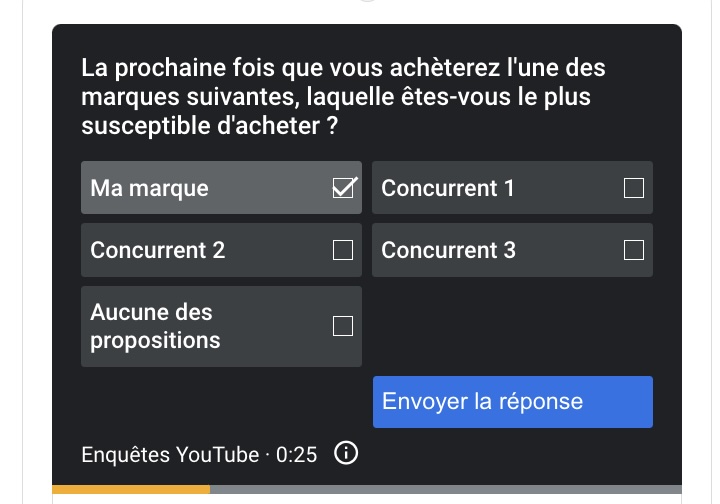Click the end of the yellow progress indicator
Screen dimensions: 720x504
click(208, 489)
